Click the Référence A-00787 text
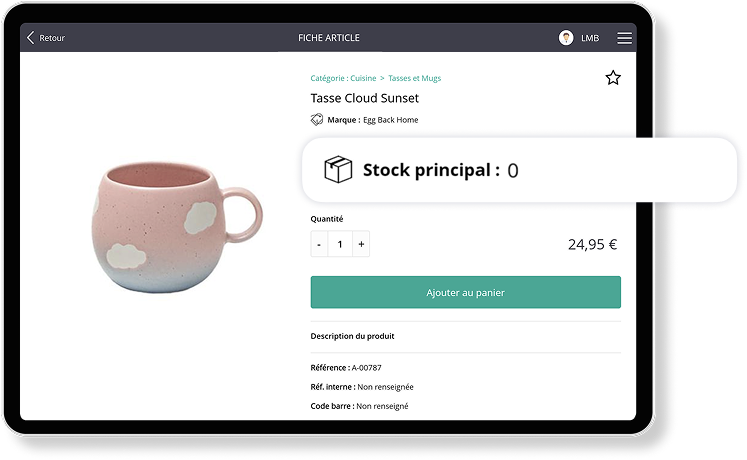The width and height of the screenshot is (747, 460). pos(346,368)
